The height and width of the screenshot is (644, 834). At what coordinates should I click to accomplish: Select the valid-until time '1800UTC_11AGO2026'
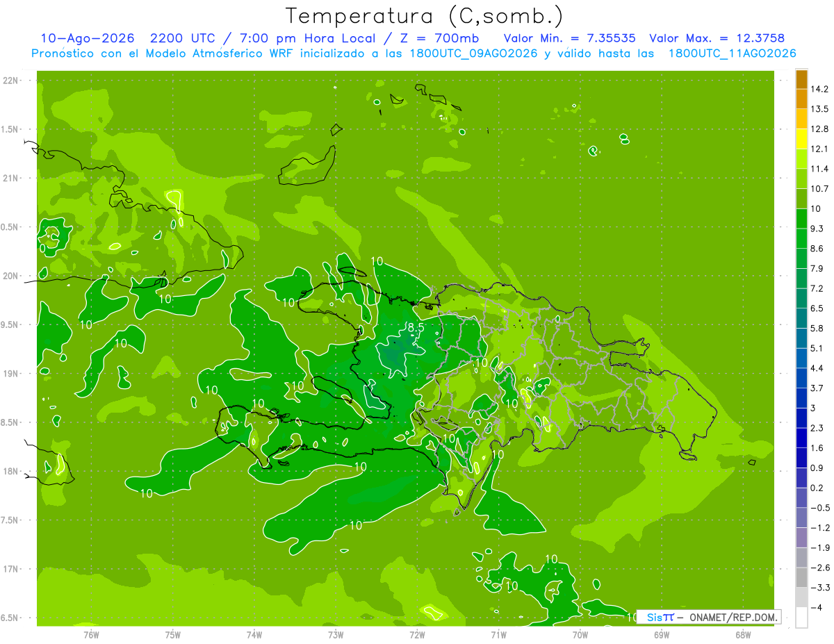732,53
